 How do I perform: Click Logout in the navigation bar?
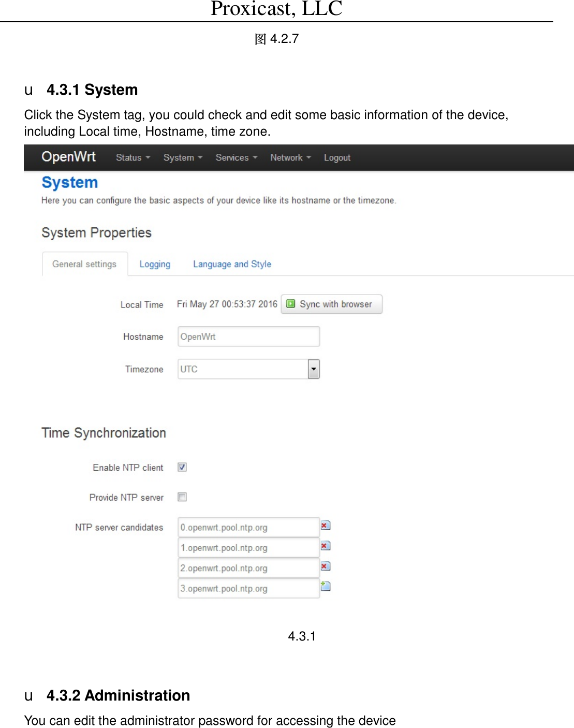click(337, 157)
